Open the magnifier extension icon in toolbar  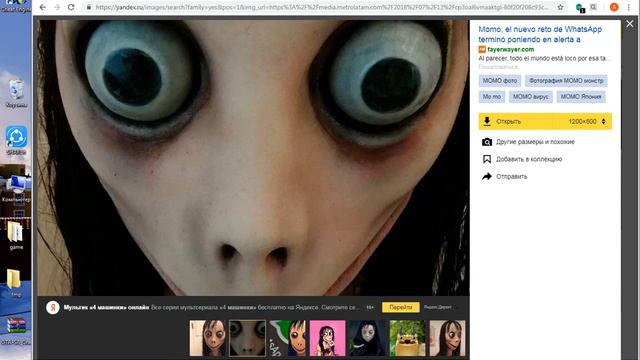point(593,7)
